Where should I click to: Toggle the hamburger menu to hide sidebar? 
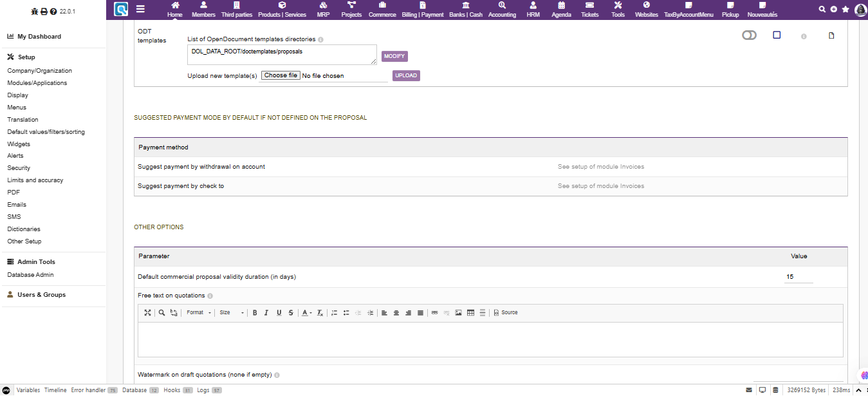coord(140,10)
